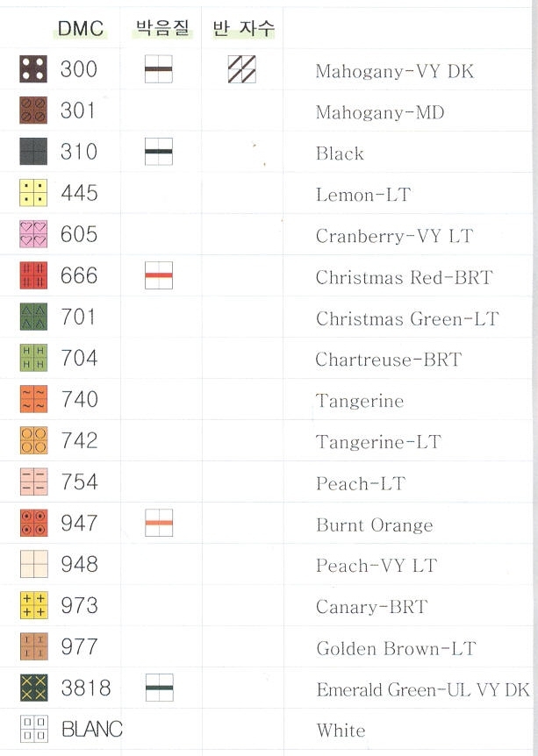538x756 pixels.
Task: Select the half-stitch diagonal icon for 300
Action: 241,69
